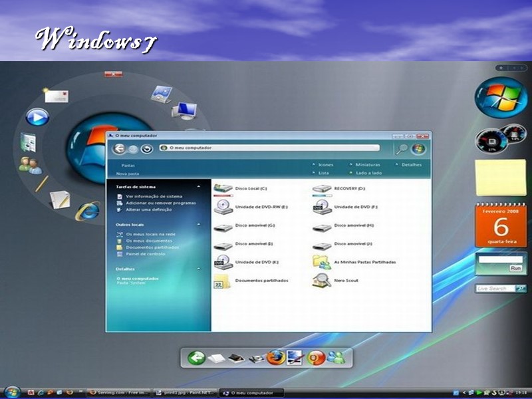Viewport: 532px width, 399px height.
Task: Click the Live Search input field
Action: tap(495, 289)
